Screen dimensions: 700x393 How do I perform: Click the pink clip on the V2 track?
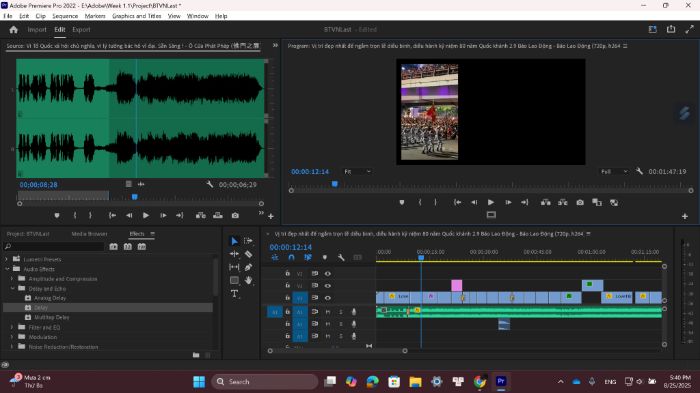point(456,285)
